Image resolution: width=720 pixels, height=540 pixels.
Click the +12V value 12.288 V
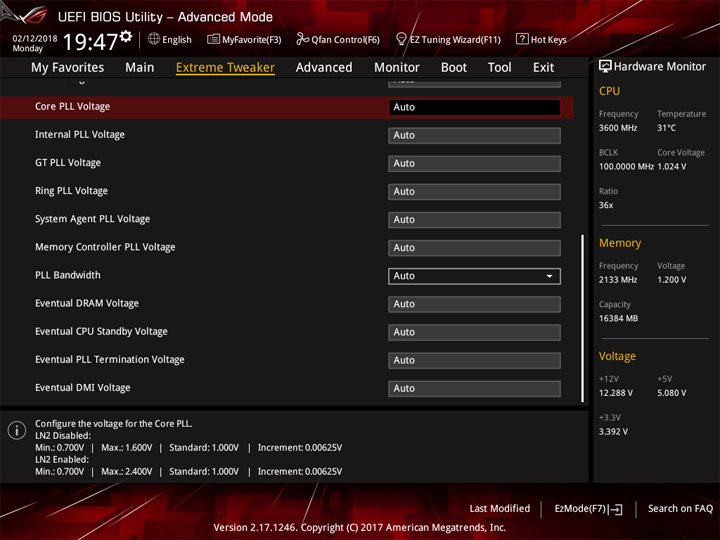click(616, 393)
